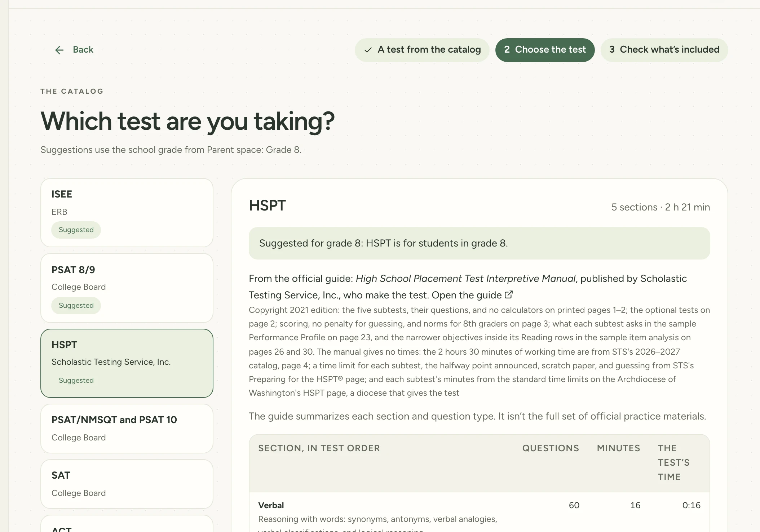Click 'Which test are you taking?' heading

pos(187,121)
